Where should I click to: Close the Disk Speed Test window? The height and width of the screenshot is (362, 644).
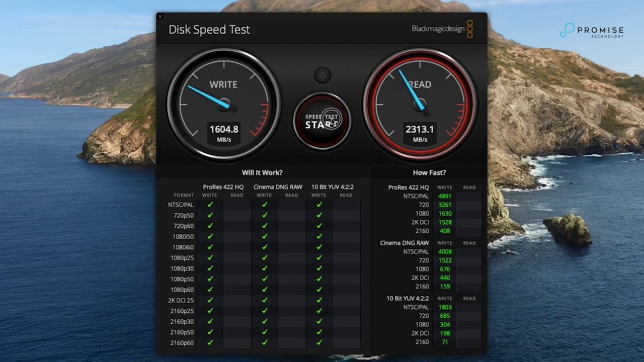160,17
